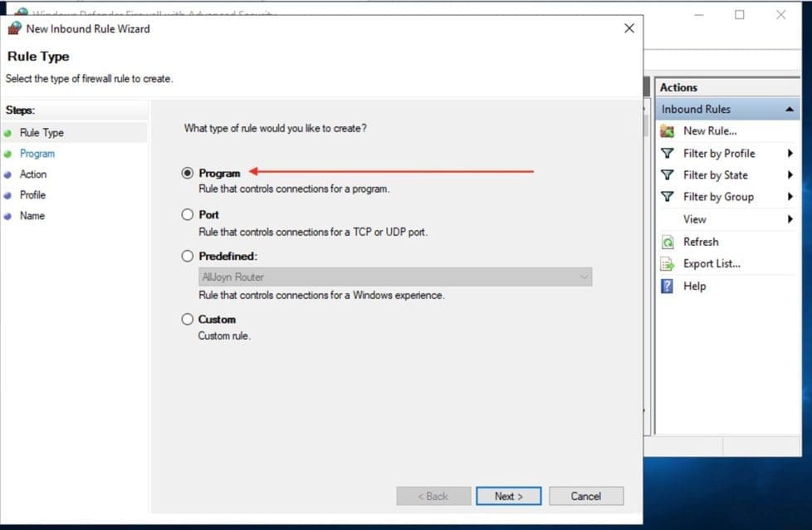Expand the Filter by Profile submenu arrow

pyautogui.click(x=790, y=154)
